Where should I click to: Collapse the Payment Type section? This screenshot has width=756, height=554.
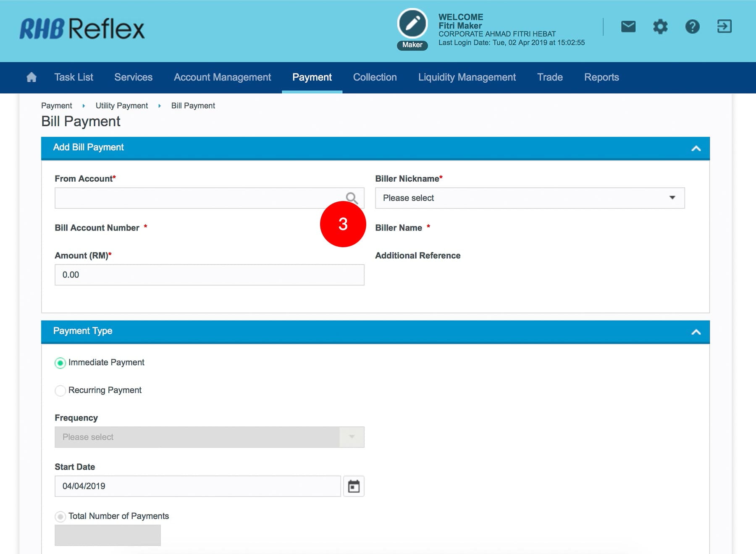(x=696, y=332)
